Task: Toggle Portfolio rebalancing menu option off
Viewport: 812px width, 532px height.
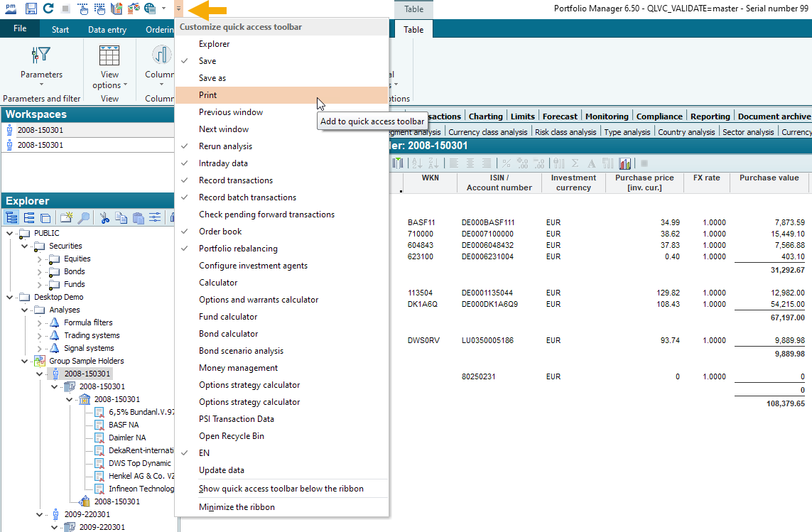Action: 238,249
